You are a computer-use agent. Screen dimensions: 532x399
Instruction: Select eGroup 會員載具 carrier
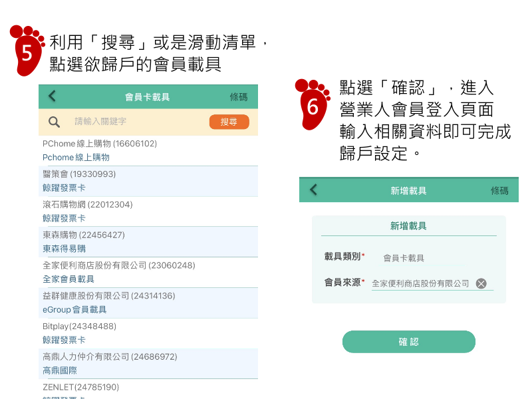click(x=74, y=309)
